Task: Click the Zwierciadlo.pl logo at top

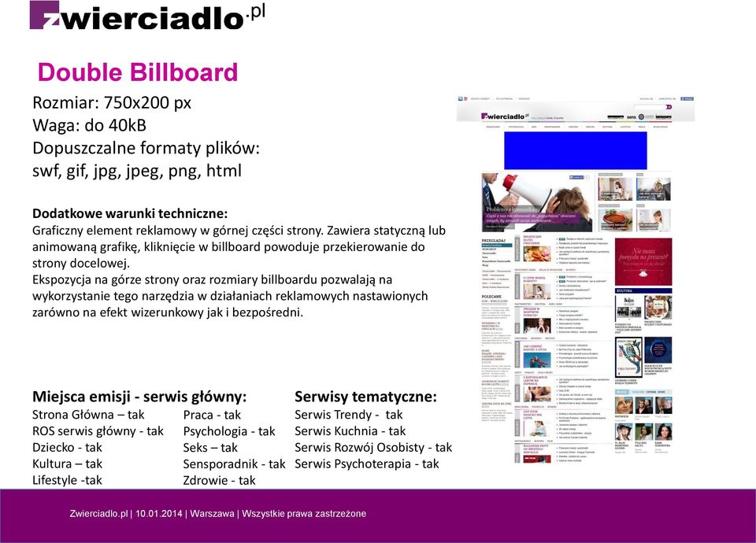Action: (147, 16)
